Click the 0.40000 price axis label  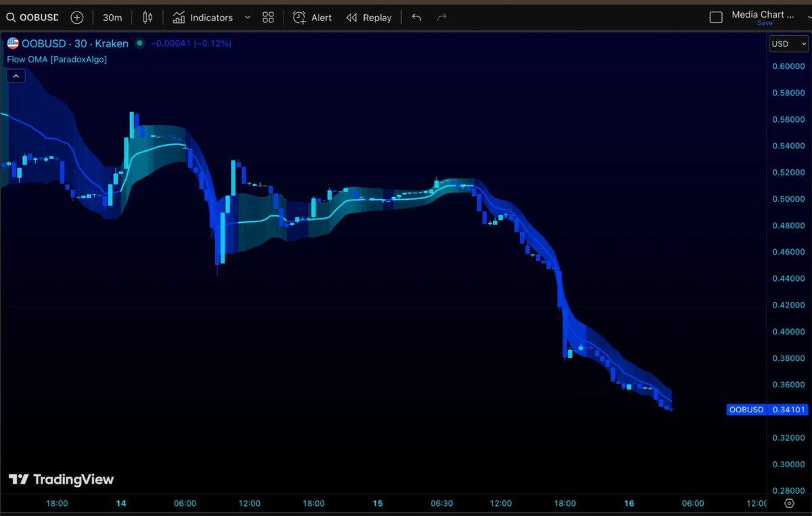(x=788, y=332)
